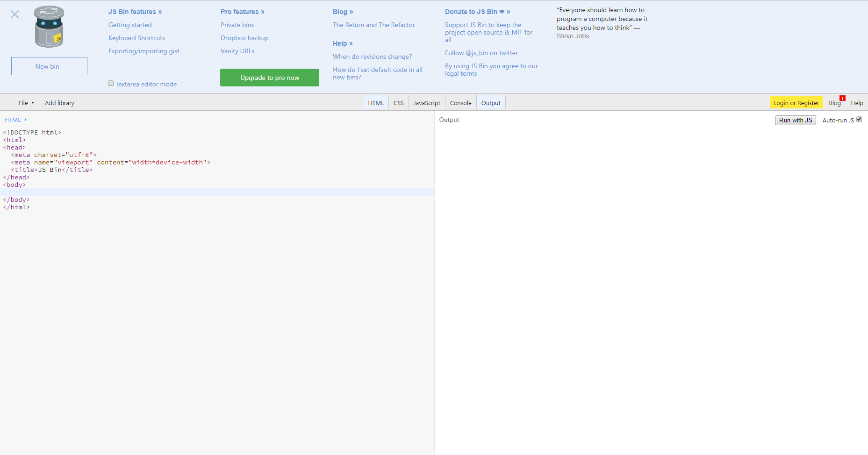Viewport: 868px width, 455px height.
Task: Open the Help heading in welcome panel
Action: click(x=343, y=43)
